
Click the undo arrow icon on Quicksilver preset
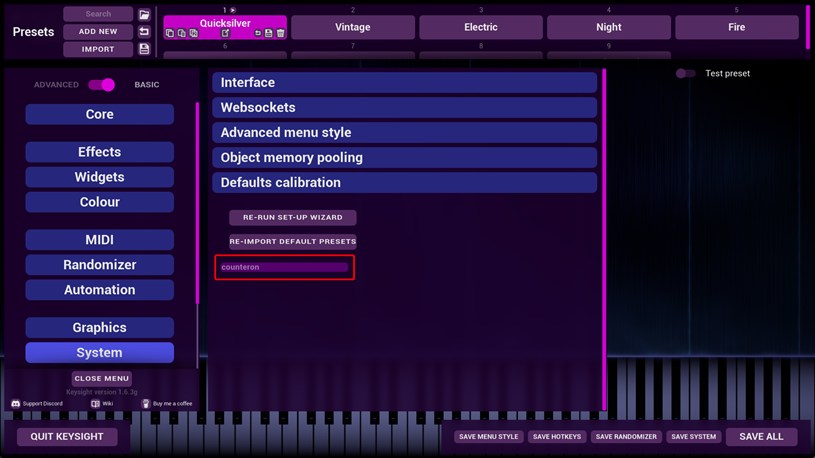pyautogui.click(x=257, y=33)
